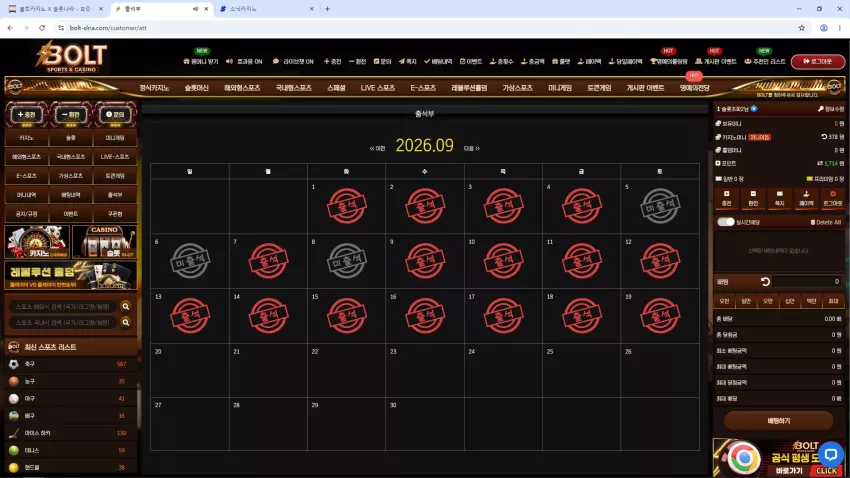Click the attendance stamp on day 19
The image size is (850, 478).
pyautogui.click(x=660, y=315)
